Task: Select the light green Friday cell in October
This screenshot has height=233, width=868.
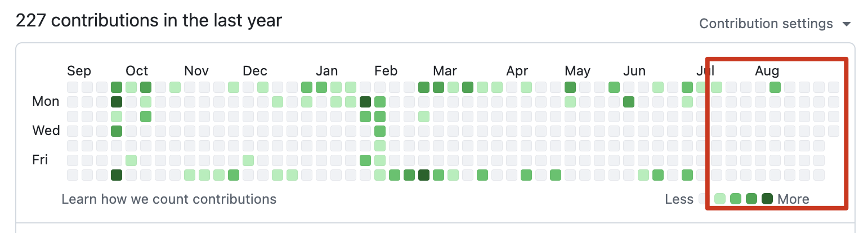Action: coord(131,160)
